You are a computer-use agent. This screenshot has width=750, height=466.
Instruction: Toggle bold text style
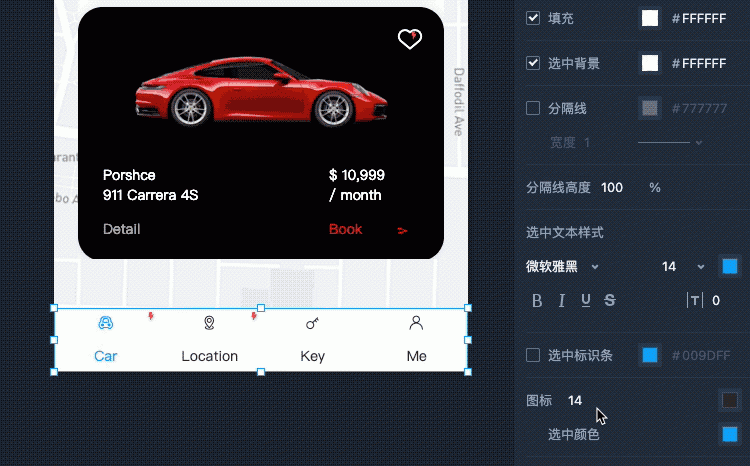point(537,300)
